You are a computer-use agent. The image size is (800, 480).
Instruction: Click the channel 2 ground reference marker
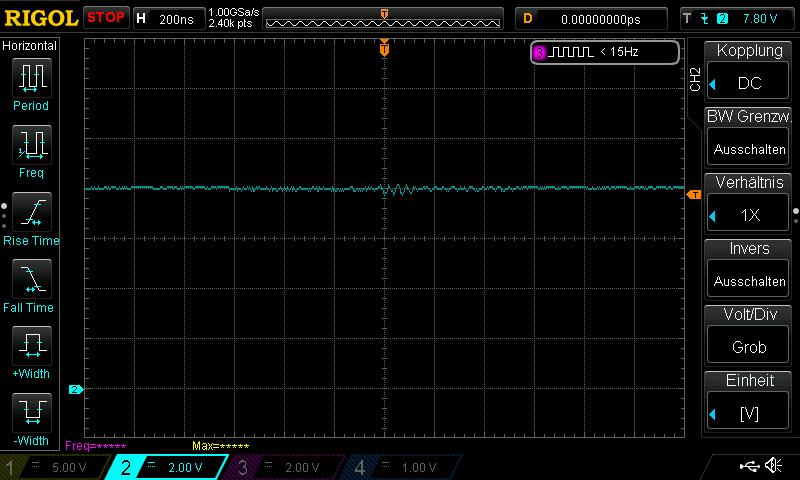[x=76, y=389]
